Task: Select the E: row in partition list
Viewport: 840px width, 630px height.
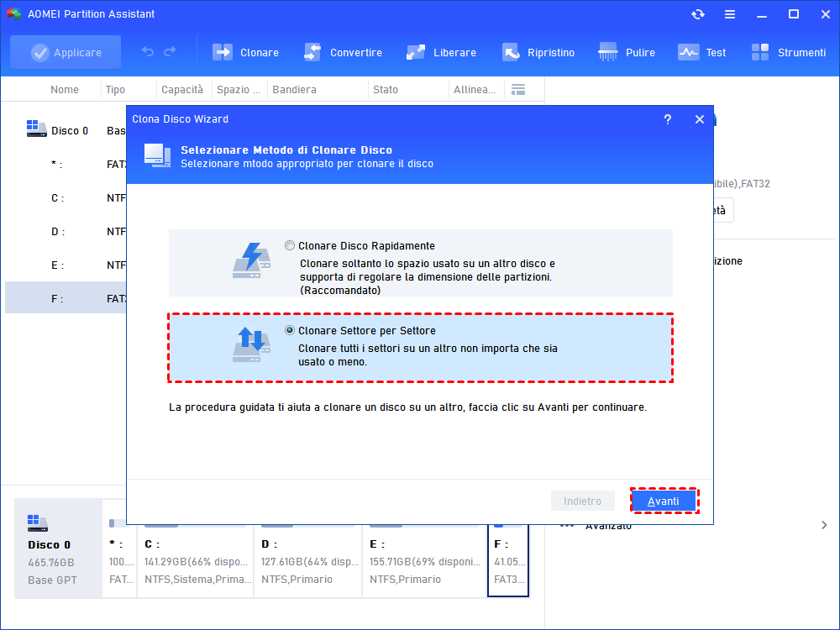Action: [66, 265]
